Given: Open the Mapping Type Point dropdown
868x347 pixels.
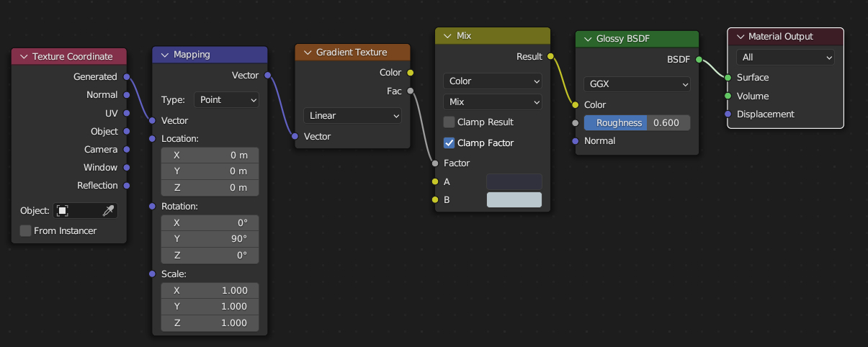Looking at the screenshot, I should [x=226, y=100].
